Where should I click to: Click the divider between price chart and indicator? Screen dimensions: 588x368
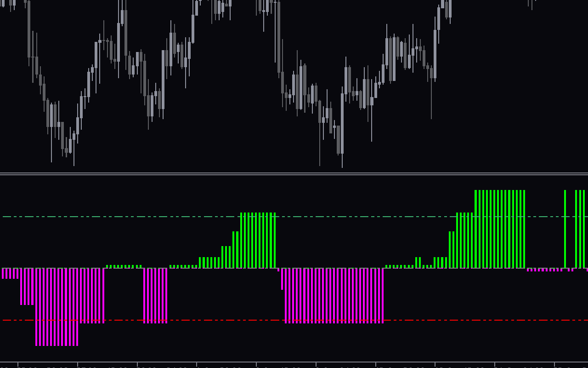(294, 174)
